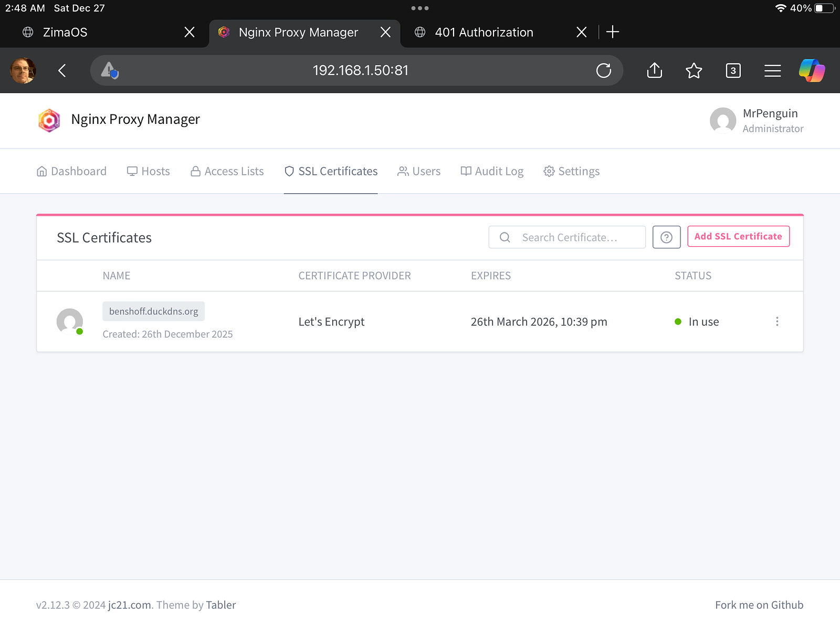This screenshot has width=840, height=630.
Task: Open the browser hamburger menu
Action: pyautogui.click(x=772, y=70)
